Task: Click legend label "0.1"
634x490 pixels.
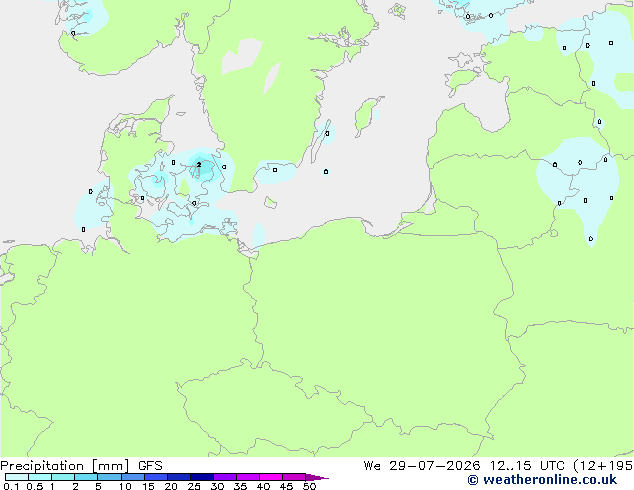Action: (x=11, y=486)
